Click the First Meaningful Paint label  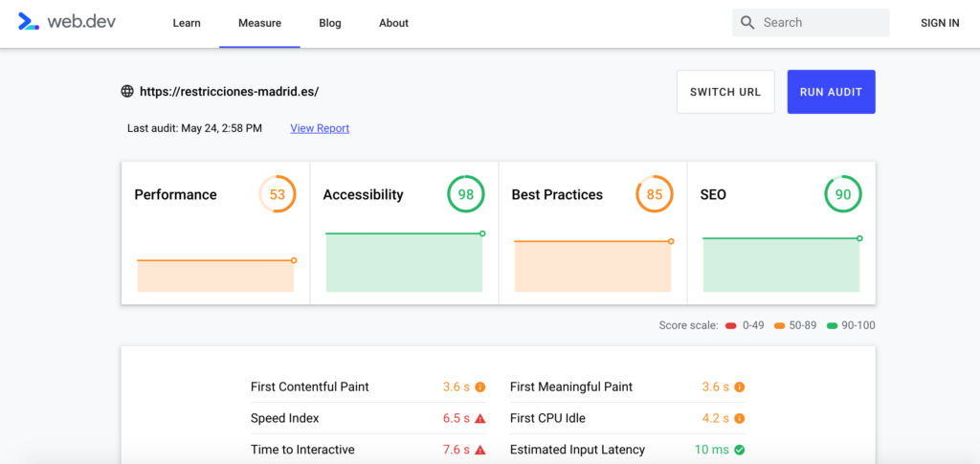571,387
